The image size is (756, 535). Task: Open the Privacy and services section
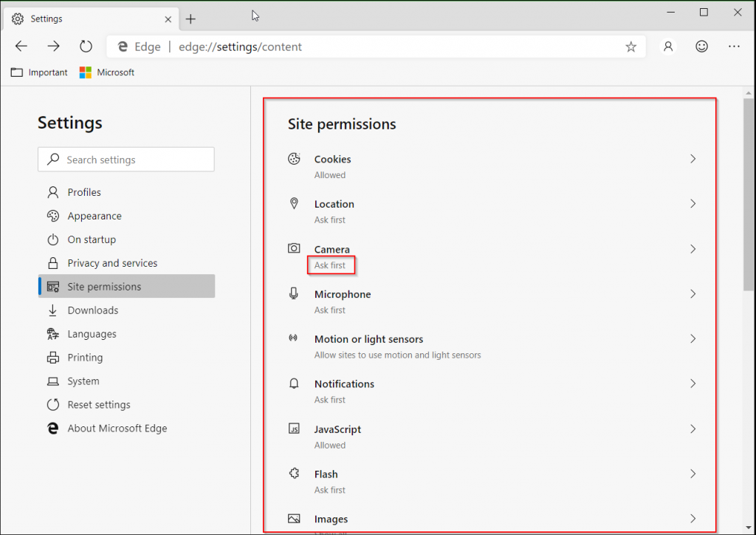[x=111, y=262]
